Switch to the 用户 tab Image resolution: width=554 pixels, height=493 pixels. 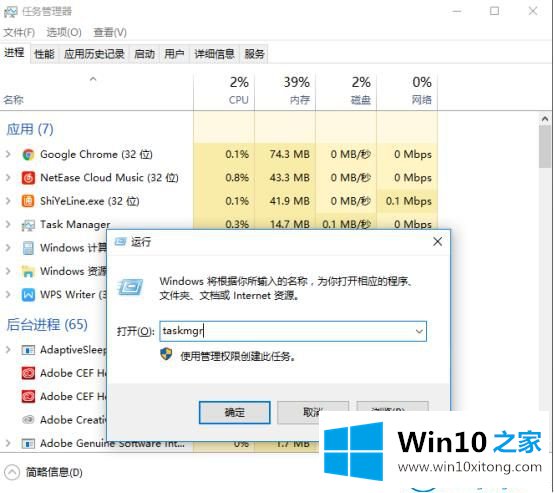pos(174,54)
